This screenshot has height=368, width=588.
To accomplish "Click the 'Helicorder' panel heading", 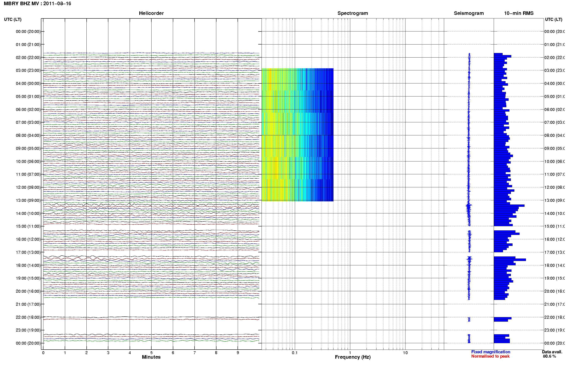I will (151, 13).
